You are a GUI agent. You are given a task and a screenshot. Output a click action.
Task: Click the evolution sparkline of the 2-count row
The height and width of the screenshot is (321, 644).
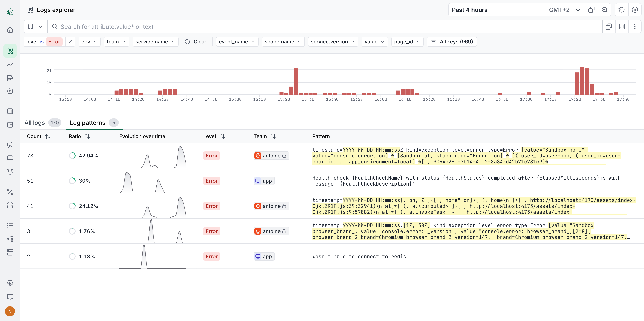[x=153, y=256]
